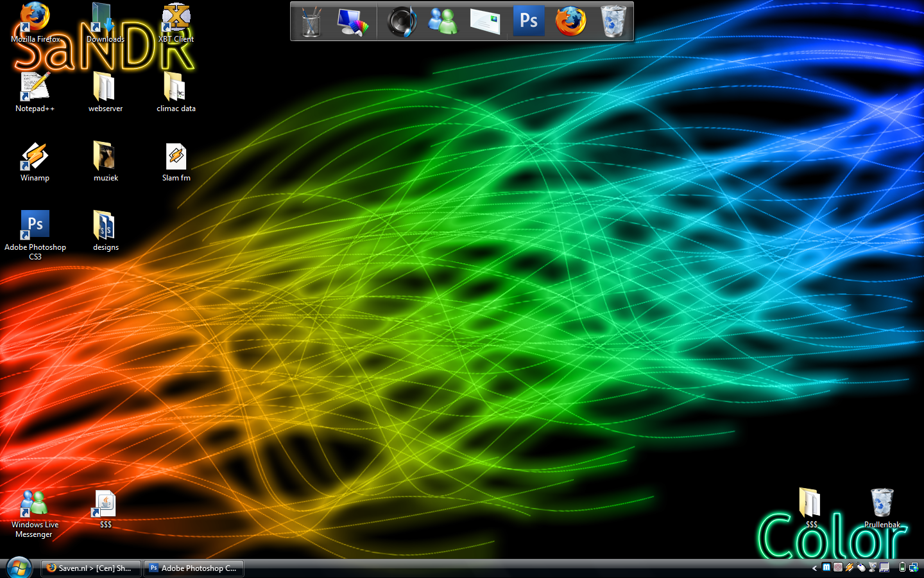
Task: Open the Mozilla Firefox desktop shortcut
Action: (35, 22)
